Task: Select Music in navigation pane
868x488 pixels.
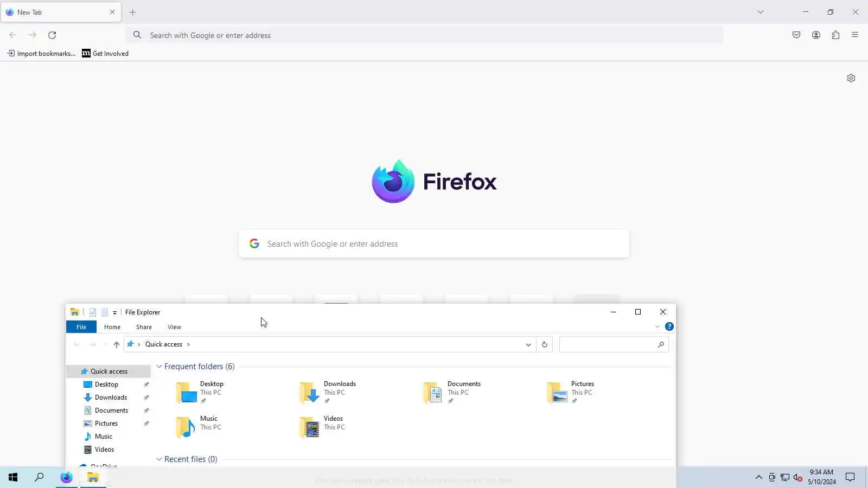Action: tap(103, 436)
